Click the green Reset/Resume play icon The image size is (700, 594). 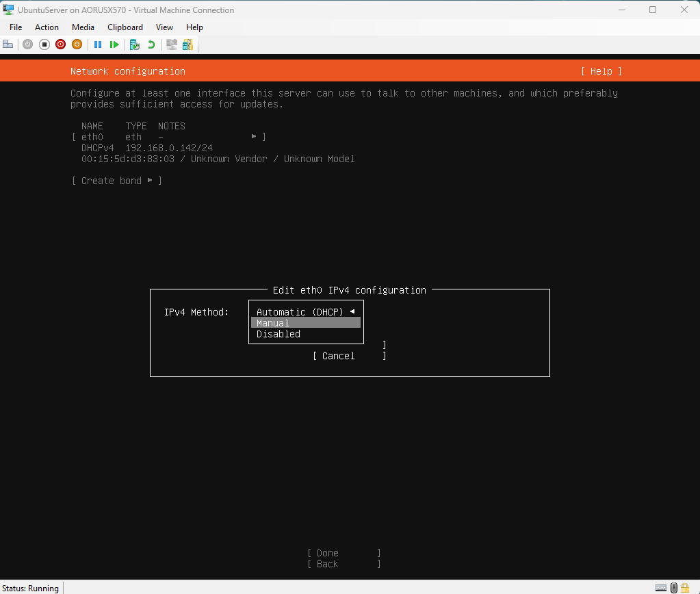point(114,44)
